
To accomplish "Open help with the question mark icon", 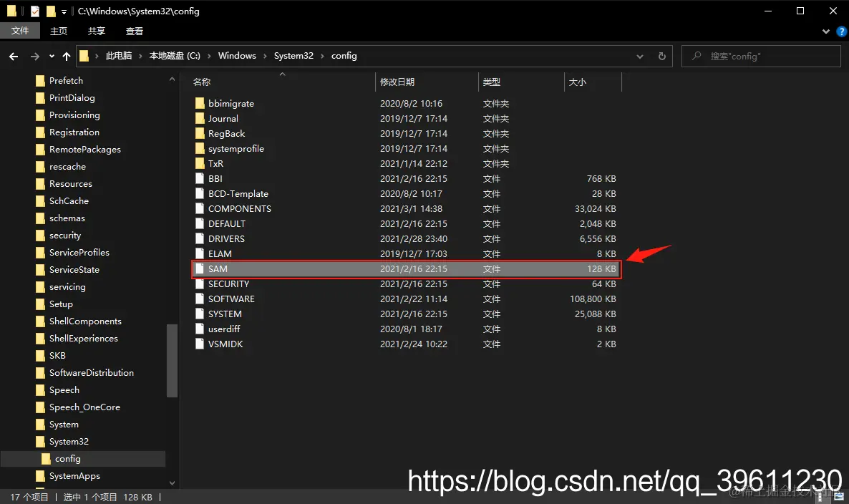I will (843, 31).
